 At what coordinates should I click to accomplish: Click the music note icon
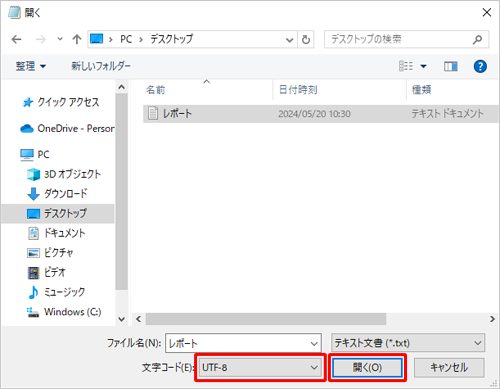click(x=33, y=292)
